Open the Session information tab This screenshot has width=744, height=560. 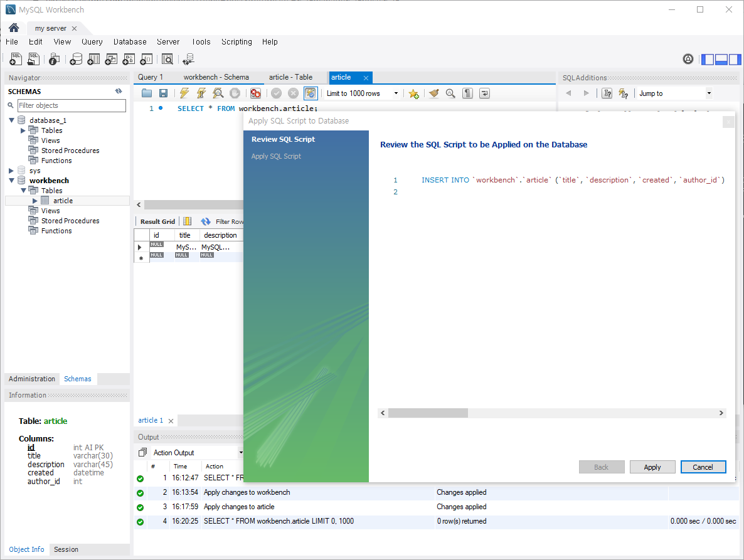[x=66, y=549]
